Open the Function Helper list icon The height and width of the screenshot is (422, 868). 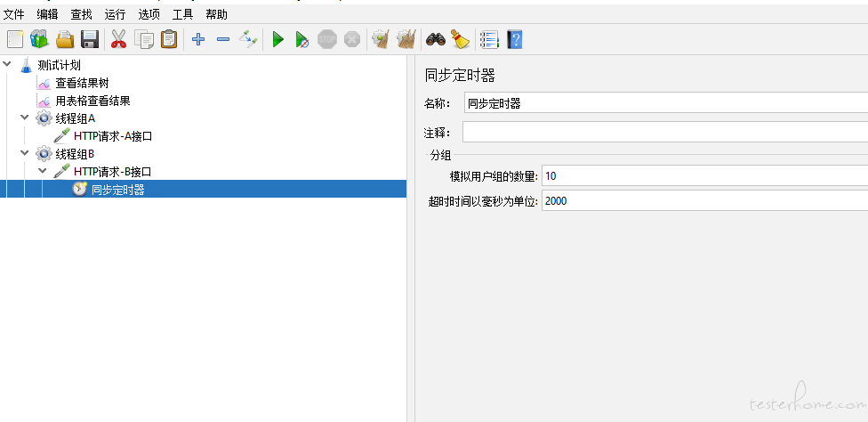pos(489,39)
